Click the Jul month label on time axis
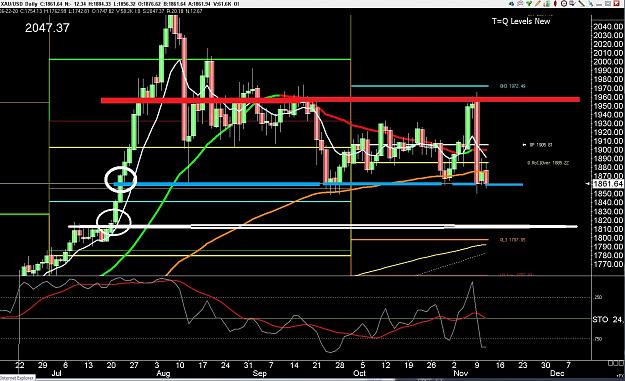This screenshot has width=625, height=381. pos(57,373)
